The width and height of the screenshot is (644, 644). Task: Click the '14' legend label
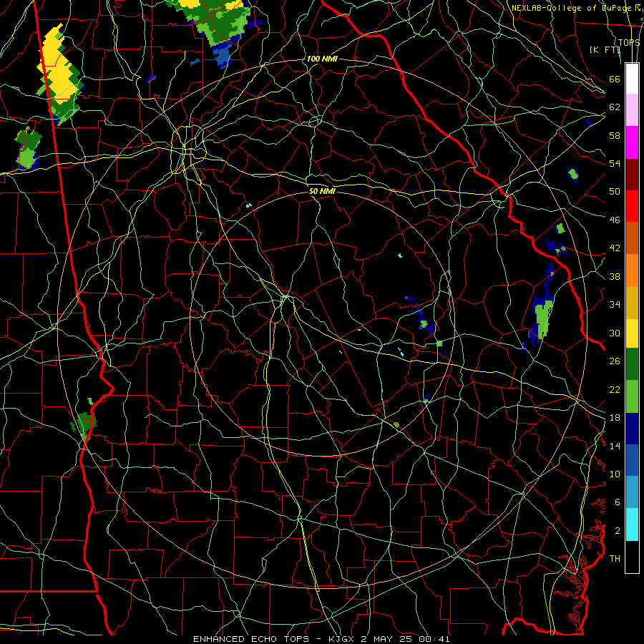615,446
